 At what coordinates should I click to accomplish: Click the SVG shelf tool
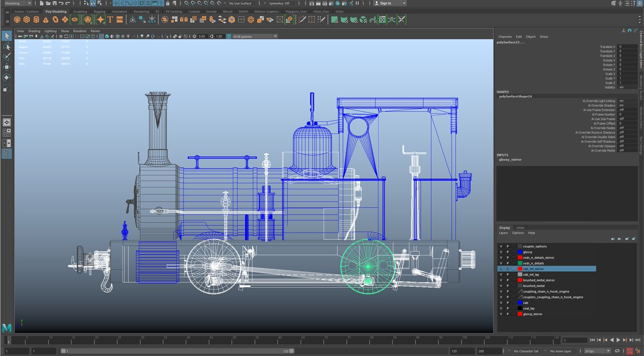click(119, 19)
